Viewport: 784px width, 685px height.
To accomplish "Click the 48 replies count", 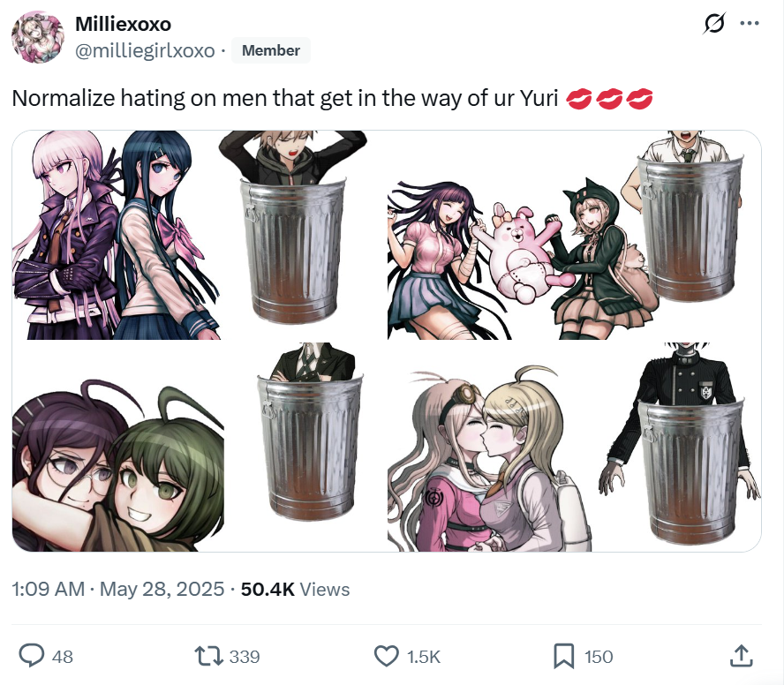I will (62, 657).
